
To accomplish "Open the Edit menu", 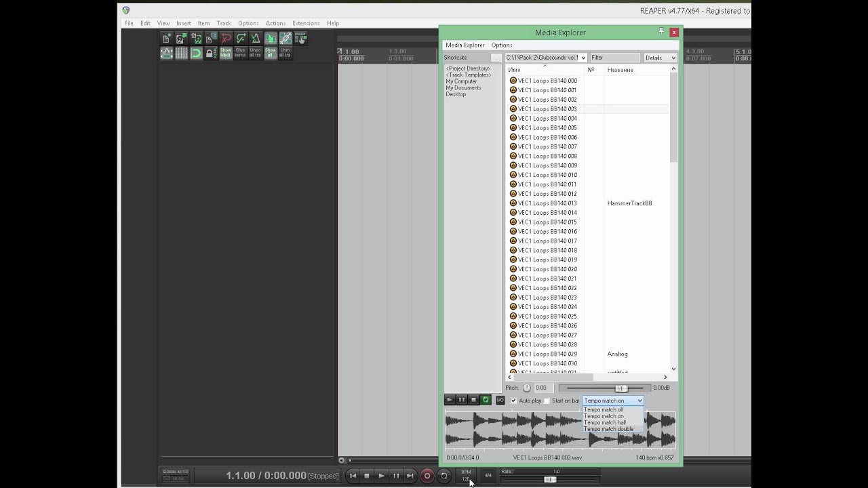I will [145, 23].
